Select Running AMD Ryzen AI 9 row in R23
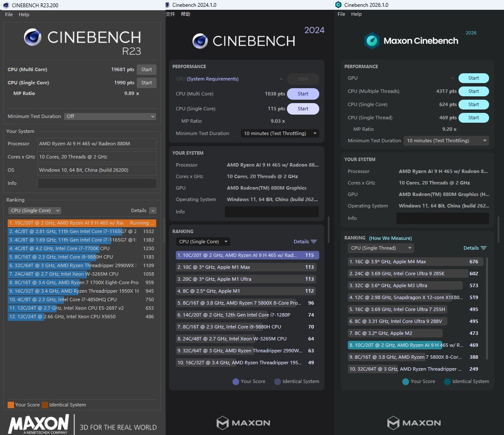The height and width of the screenshot is (435, 504). click(82, 223)
